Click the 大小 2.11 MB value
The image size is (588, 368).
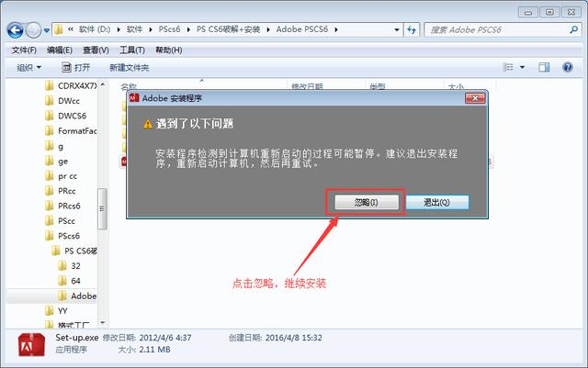[x=154, y=350]
